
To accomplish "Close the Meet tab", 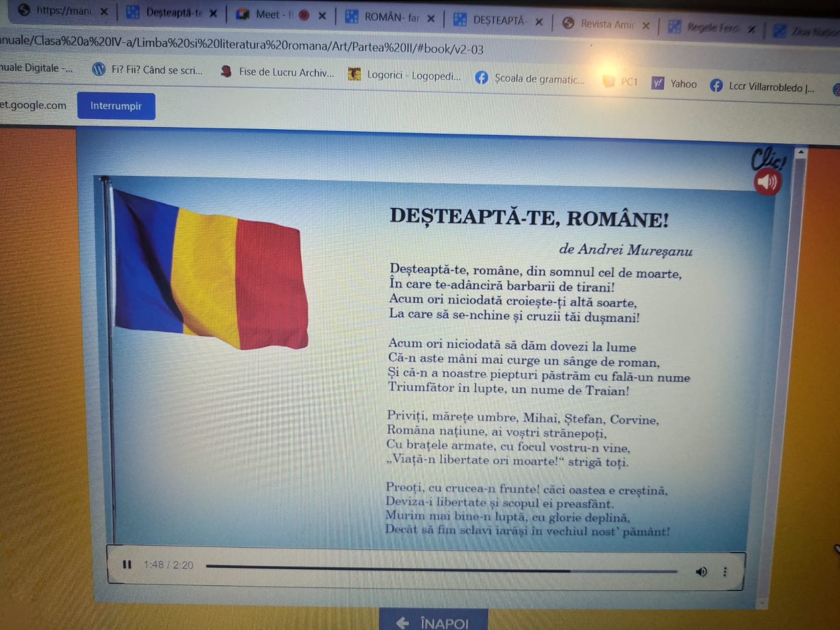I will [322, 16].
